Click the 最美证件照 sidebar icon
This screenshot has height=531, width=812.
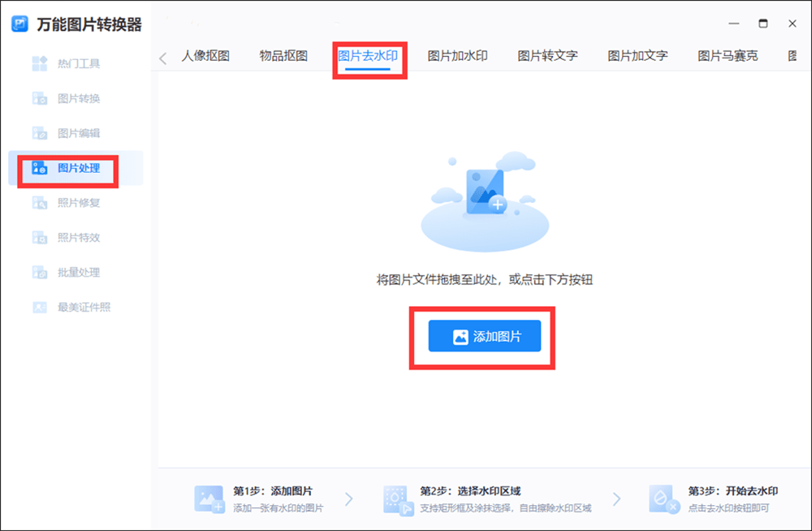(39, 307)
